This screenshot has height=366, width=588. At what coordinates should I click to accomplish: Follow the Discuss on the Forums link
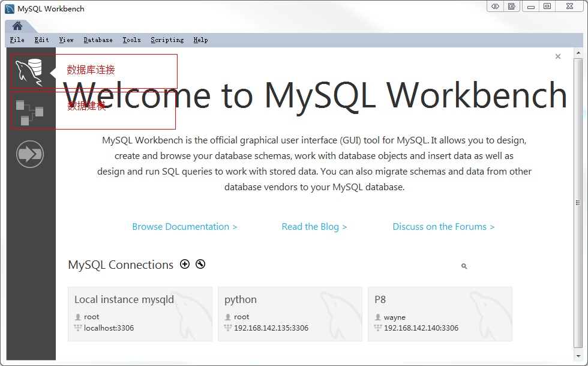(x=443, y=227)
